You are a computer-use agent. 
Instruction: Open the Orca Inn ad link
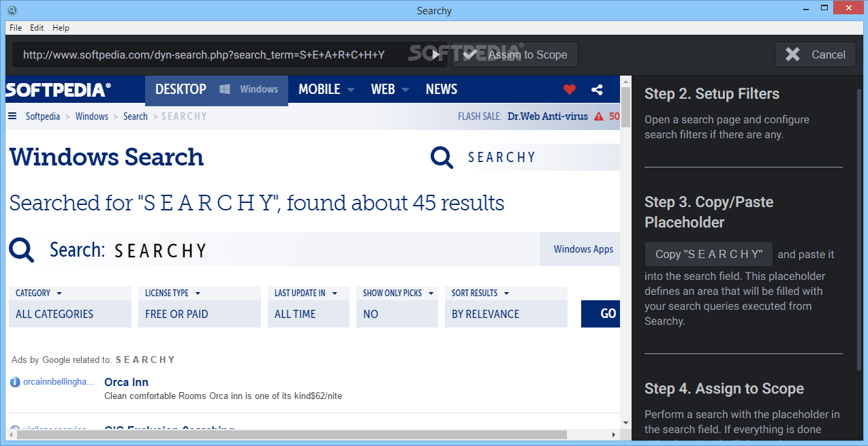coord(126,382)
